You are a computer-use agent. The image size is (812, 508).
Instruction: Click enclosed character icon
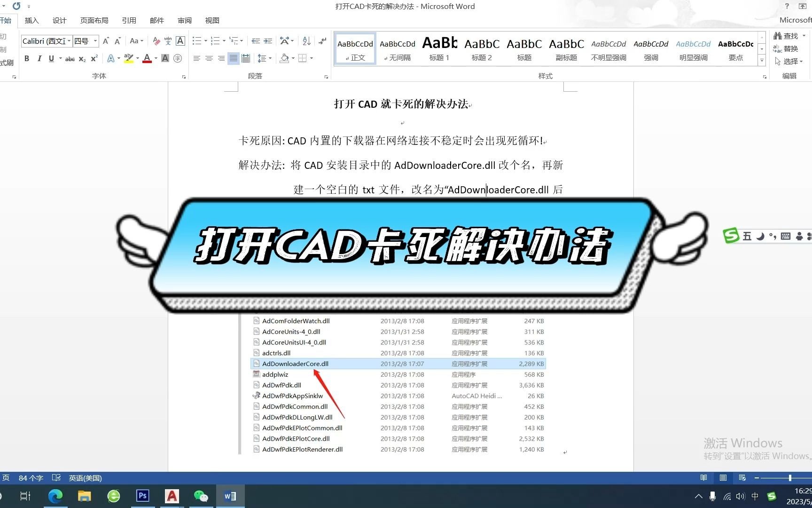point(178,58)
